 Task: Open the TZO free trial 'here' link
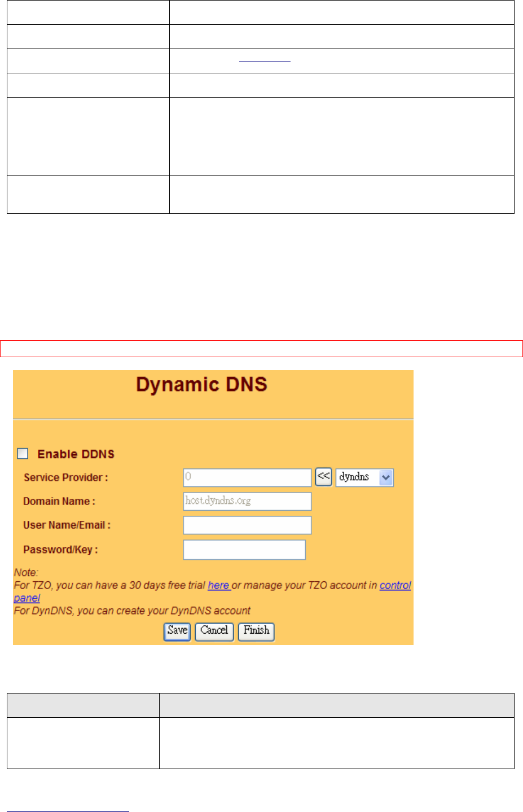[218, 585]
